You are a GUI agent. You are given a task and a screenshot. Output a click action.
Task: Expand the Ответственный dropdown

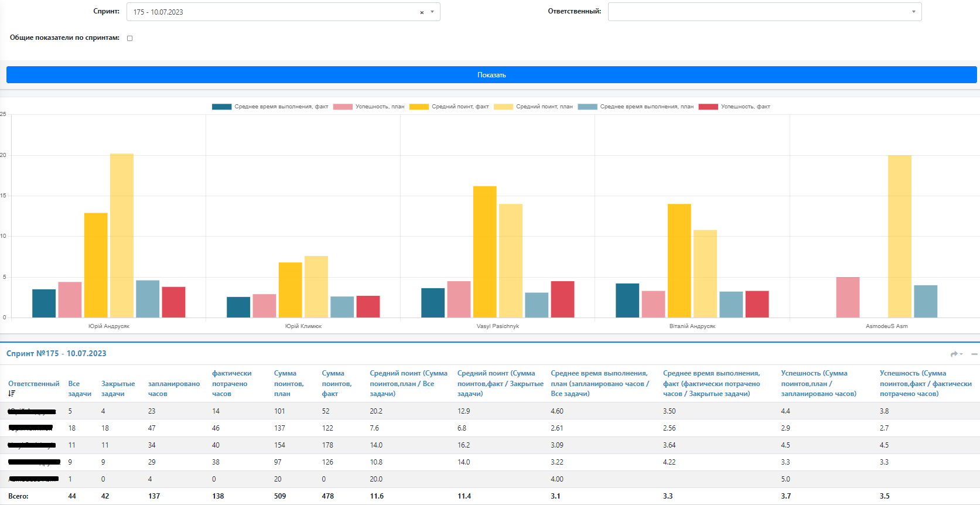[x=764, y=12]
